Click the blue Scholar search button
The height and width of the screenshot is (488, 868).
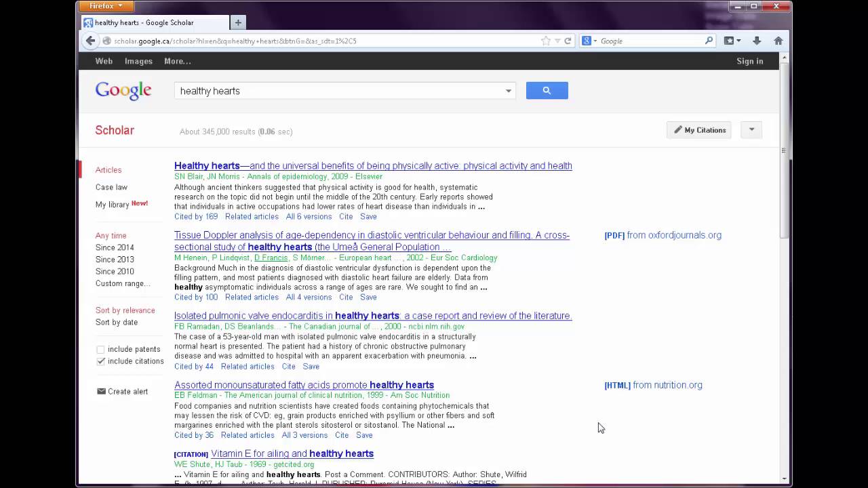[547, 90]
